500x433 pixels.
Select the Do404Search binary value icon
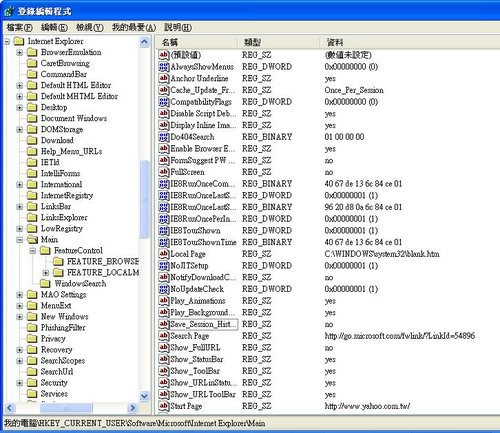click(164, 137)
